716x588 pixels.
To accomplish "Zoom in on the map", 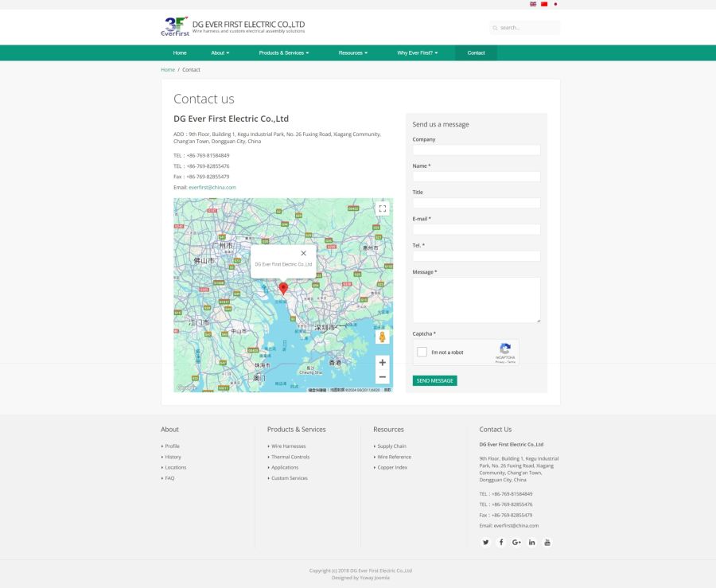I will pyautogui.click(x=383, y=362).
